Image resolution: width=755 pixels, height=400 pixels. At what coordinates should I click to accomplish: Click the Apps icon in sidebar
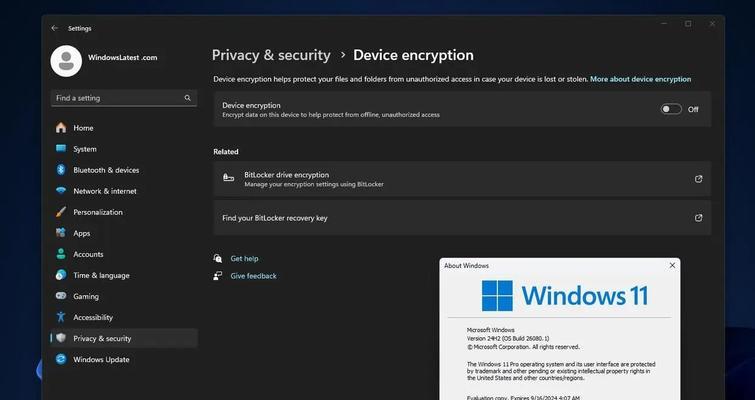pyautogui.click(x=61, y=233)
